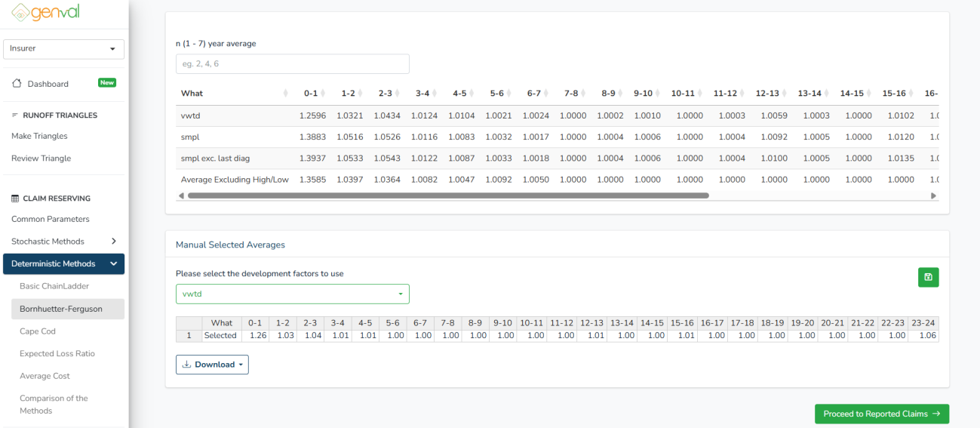The width and height of the screenshot is (980, 428).
Task: Select Bornhuetter-Ferguson method
Action: coord(60,309)
